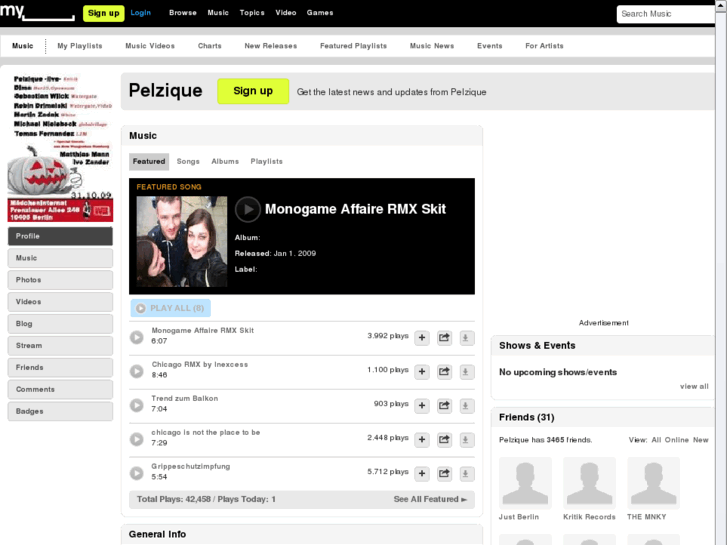Open the Video menu

286,13
